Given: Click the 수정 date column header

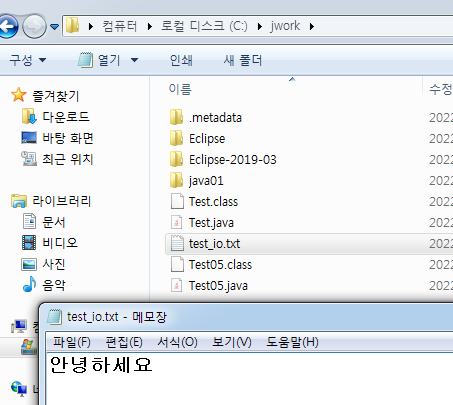Looking at the screenshot, I should coord(441,89).
